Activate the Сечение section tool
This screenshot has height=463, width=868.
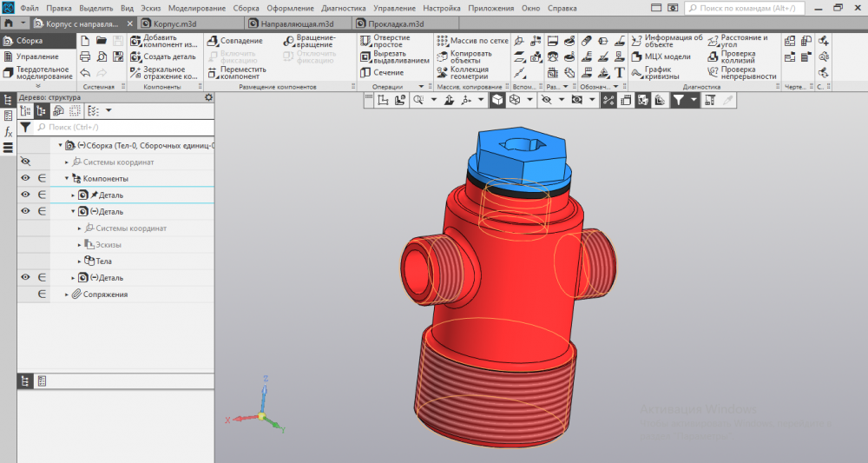[367, 73]
